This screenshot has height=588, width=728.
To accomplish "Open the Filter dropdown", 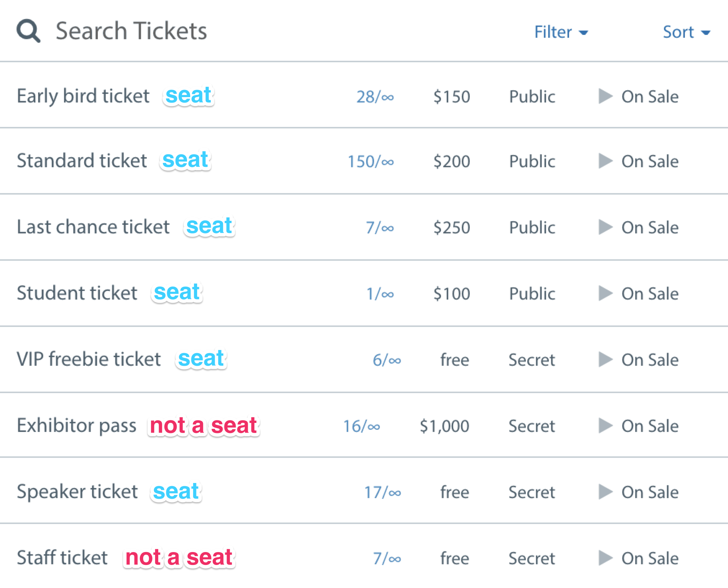I will pyautogui.click(x=561, y=32).
